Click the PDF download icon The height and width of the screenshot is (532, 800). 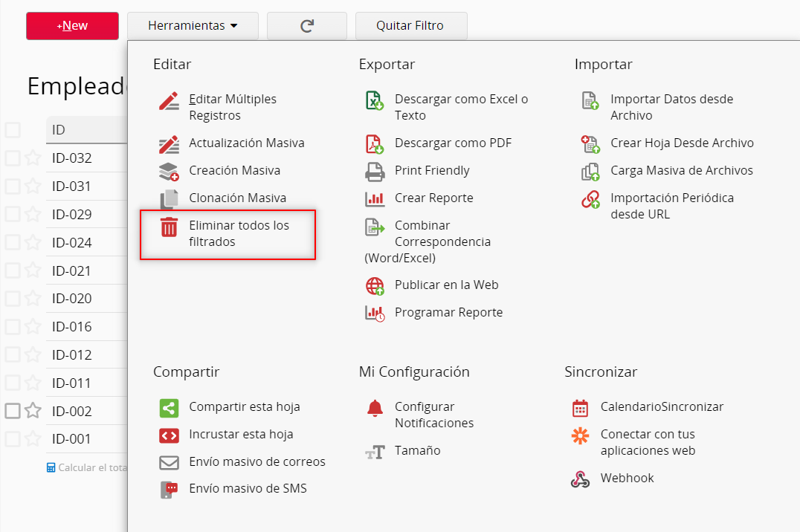pyautogui.click(x=375, y=144)
